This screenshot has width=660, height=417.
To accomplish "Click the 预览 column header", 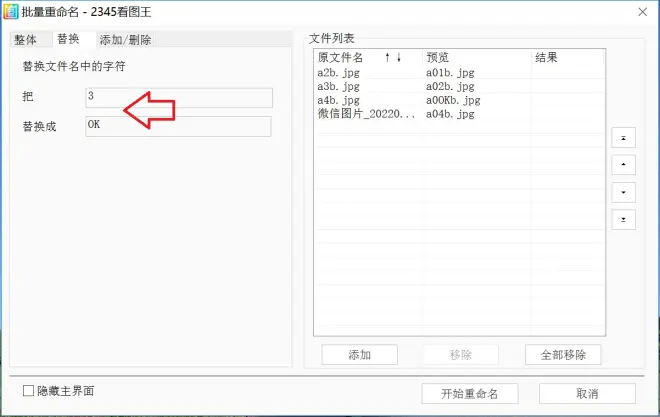I will tap(476, 58).
